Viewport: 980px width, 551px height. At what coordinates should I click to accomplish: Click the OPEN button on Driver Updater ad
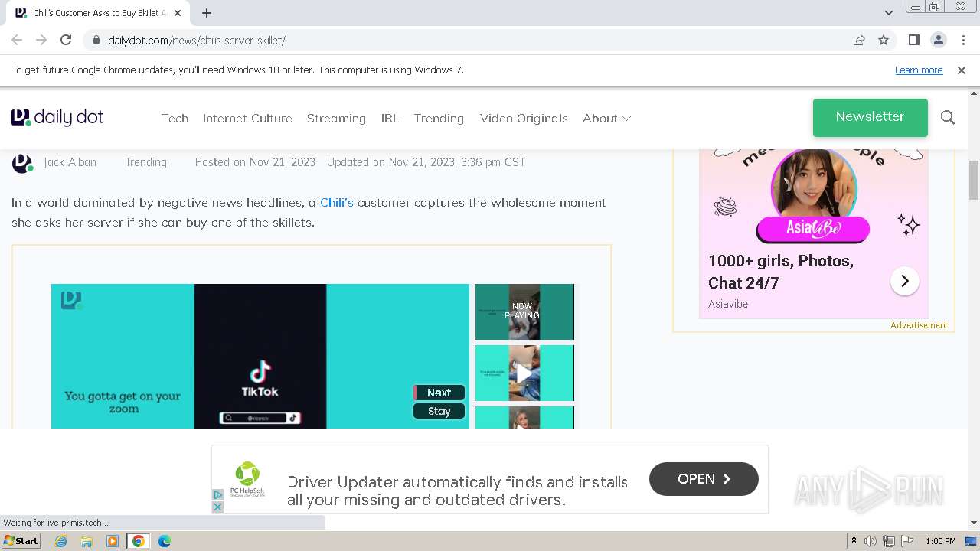[x=704, y=479]
